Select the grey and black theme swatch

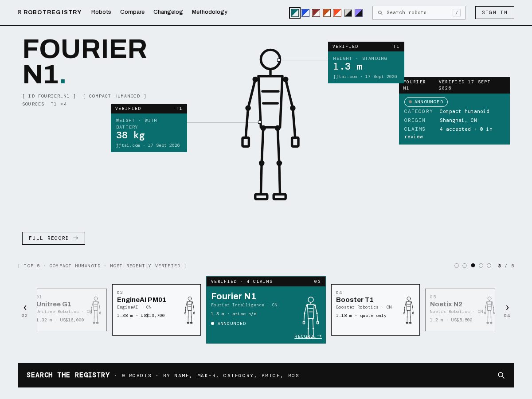[x=348, y=13]
